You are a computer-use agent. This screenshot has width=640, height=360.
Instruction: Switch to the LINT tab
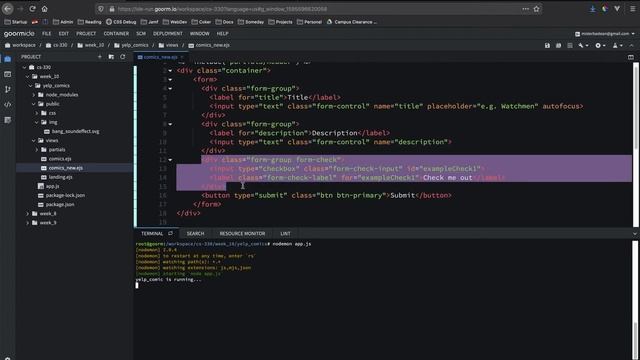point(285,233)
